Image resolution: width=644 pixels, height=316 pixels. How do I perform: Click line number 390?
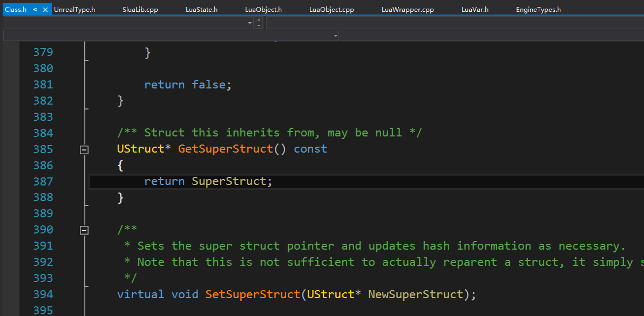tap(43, 229)
